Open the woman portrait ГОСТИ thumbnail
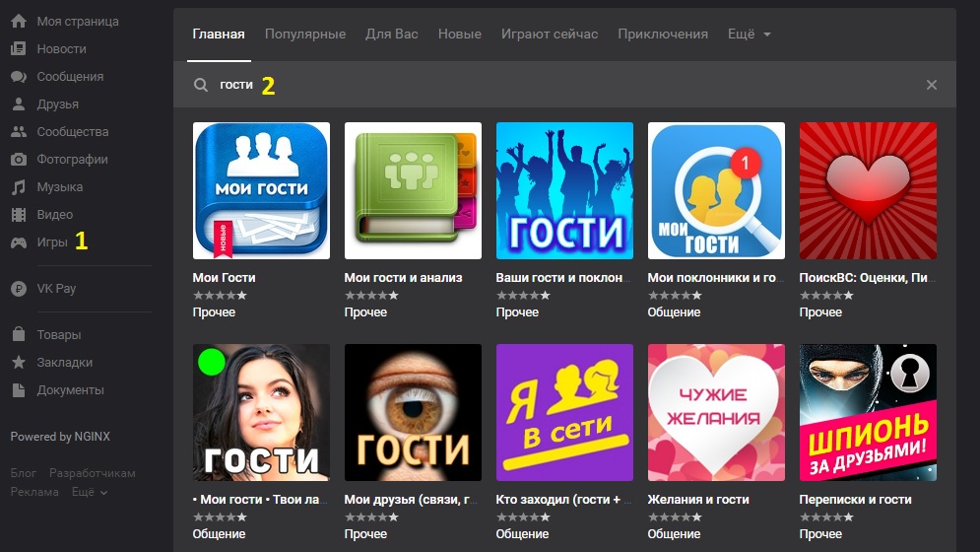The height and width of the screenshot is (552, 980). (x=261, y=412)
